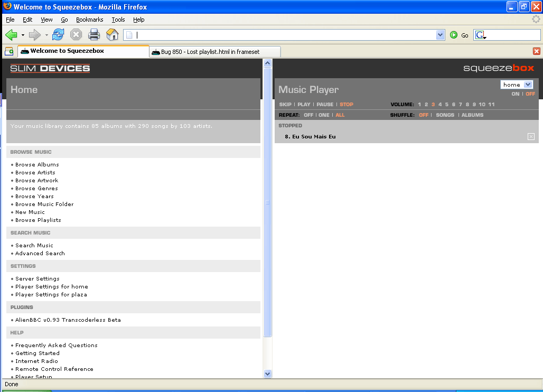Screen dimensions: 543x392
Task: Set volume level to 8
Action: pyautogui.click(x=467, y=105)
